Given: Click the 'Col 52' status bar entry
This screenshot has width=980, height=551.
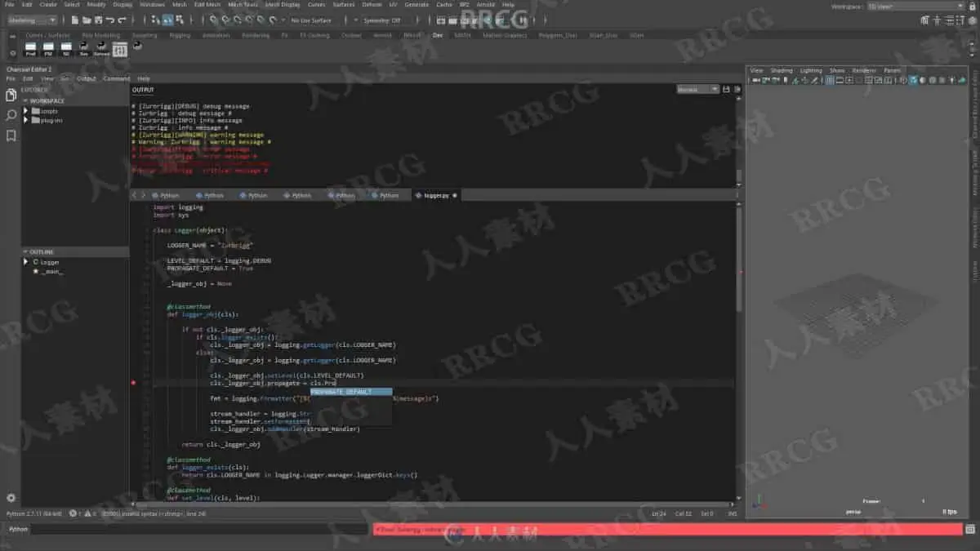Looking at the screenshot, I should click(x=683, y=513).
